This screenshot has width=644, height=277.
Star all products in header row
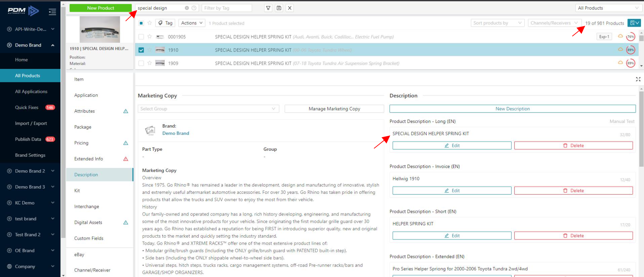click(x=149, y=23)
